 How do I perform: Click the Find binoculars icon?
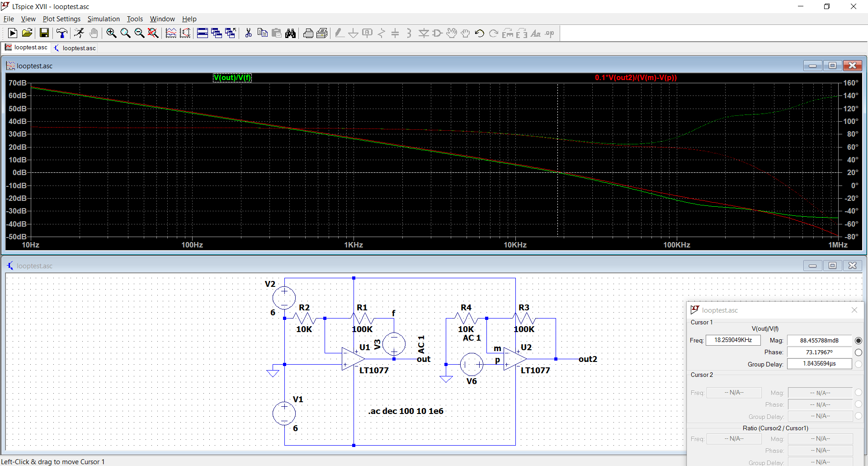291,33
